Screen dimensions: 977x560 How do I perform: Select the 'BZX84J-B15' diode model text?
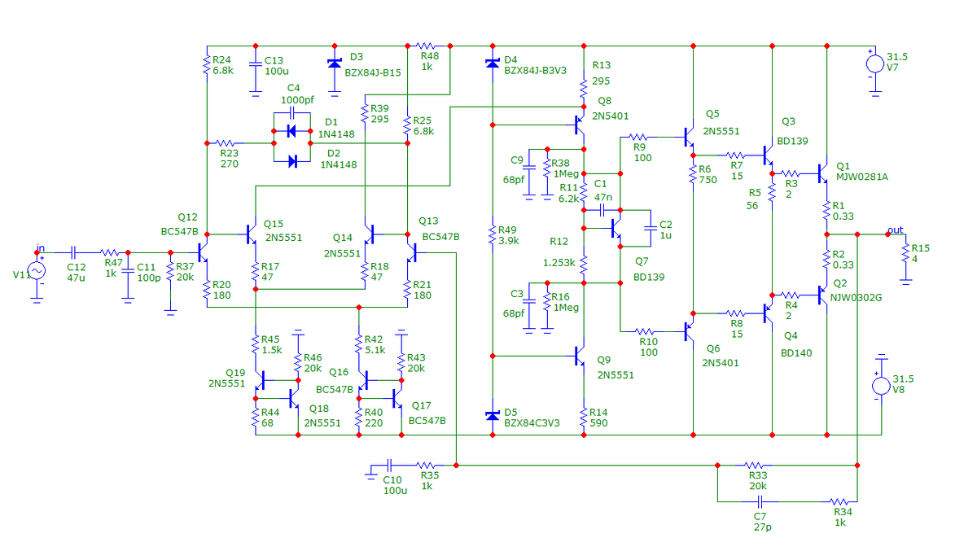pos(373,72)
